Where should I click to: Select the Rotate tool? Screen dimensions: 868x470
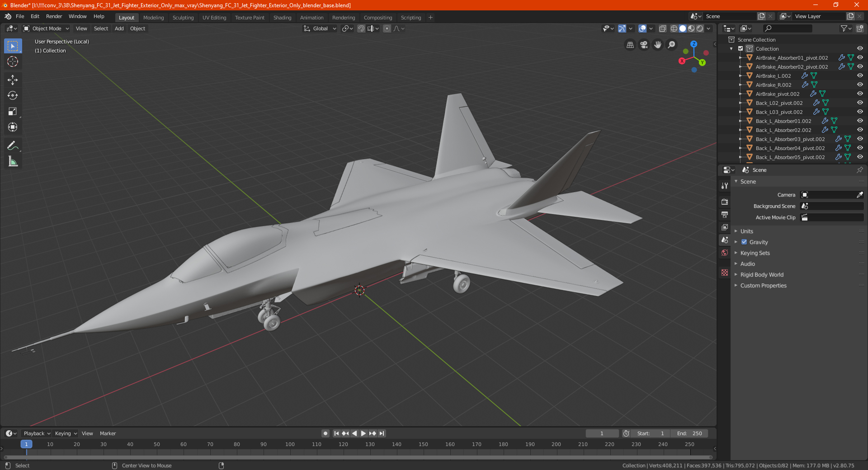[13, 96]
